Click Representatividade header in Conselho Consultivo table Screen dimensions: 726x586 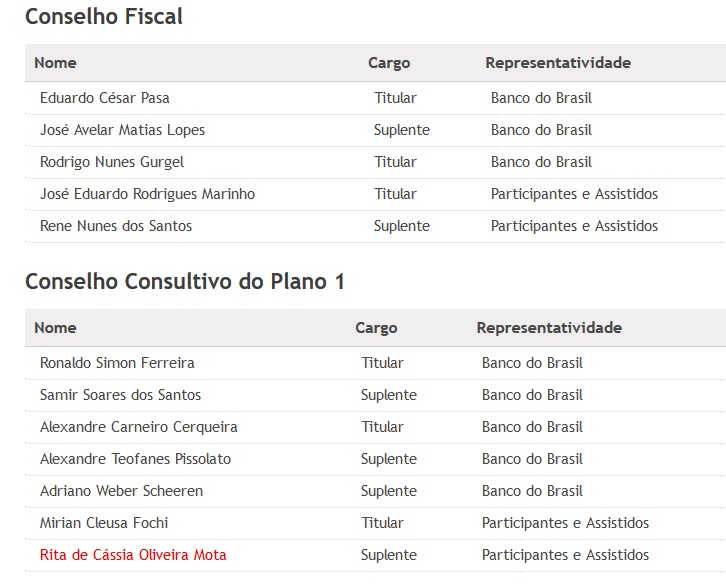click(549, 328)
